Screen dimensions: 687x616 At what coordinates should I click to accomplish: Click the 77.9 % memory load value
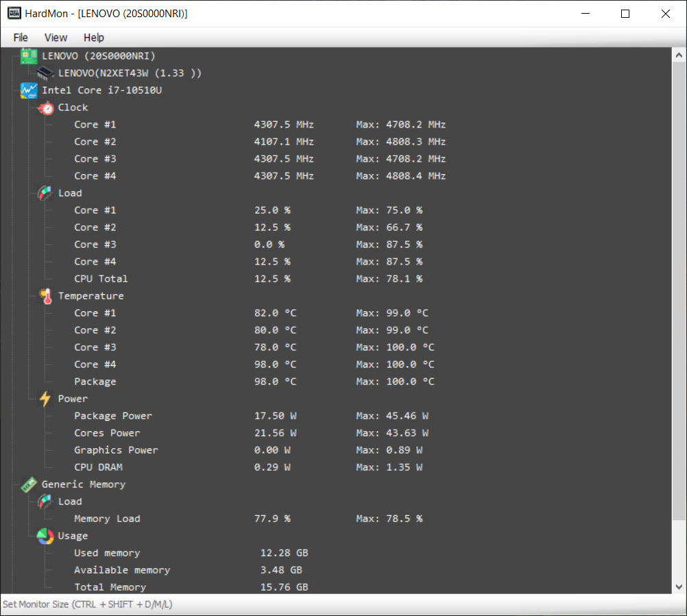tap(272, 519)
